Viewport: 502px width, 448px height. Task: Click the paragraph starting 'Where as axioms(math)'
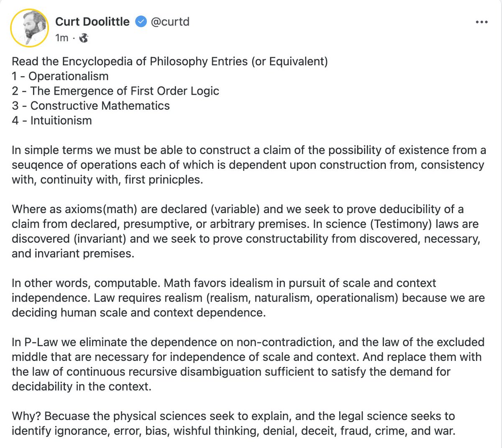coord(246,231)
